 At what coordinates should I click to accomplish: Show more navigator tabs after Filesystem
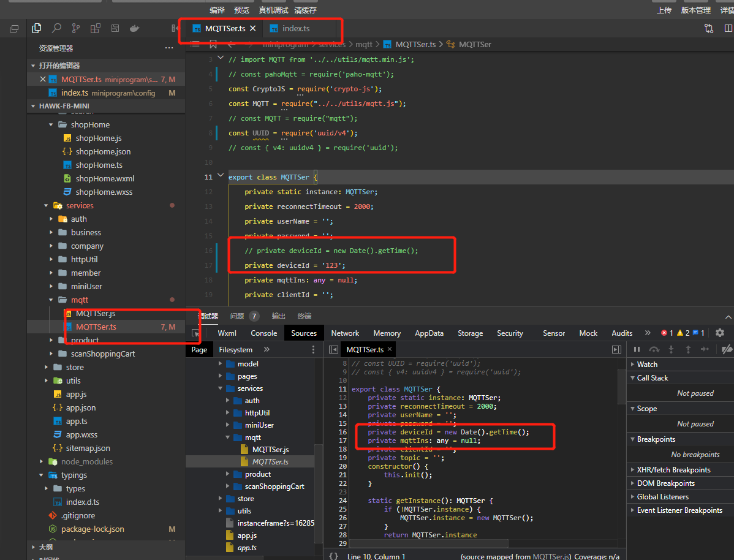pos(267,350)
